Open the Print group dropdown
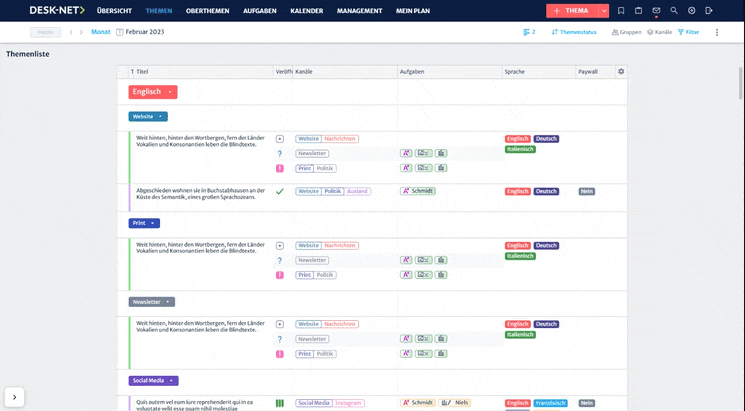745x411 pixels. coord(144,223)
